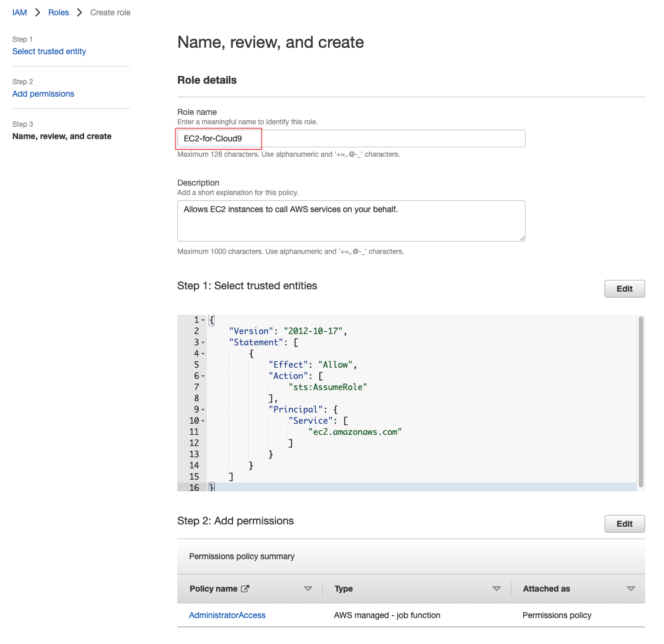Image resolution: width=664 pixels, height=644 pixels.
Task: Click line number 16 in editor gutter
Action: (x=194, y=488)
